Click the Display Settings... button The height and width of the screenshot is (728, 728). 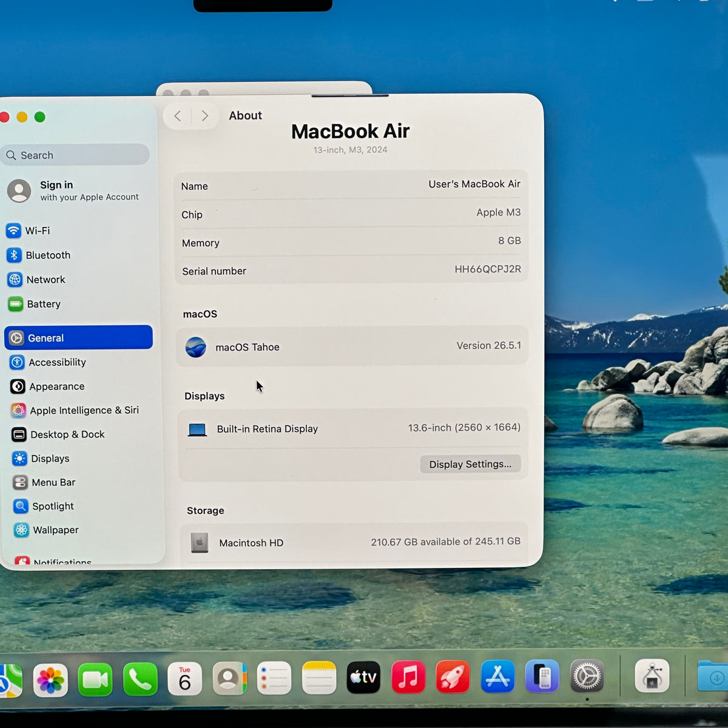470,464
